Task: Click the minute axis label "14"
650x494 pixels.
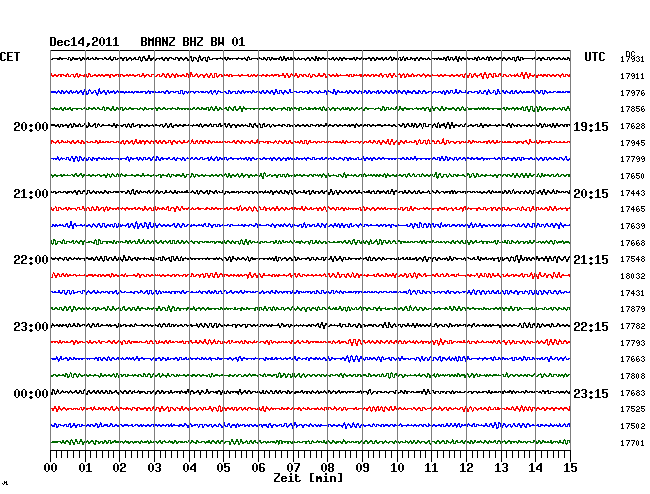Action: coord(535,468)
